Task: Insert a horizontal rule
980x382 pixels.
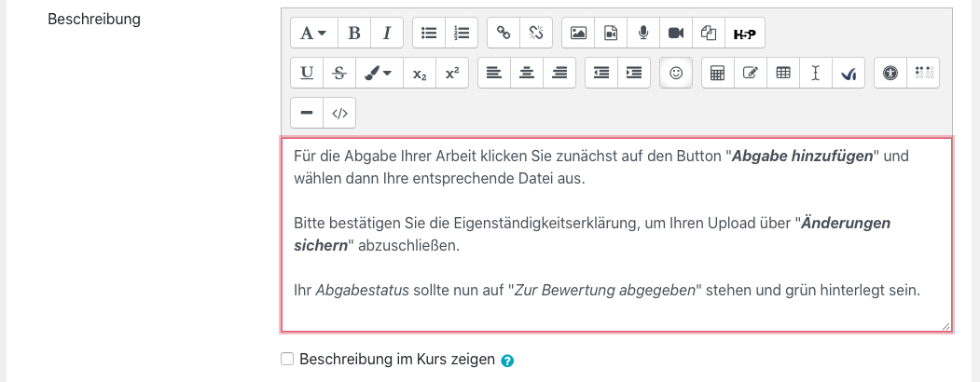Action: tap(307, 113)
